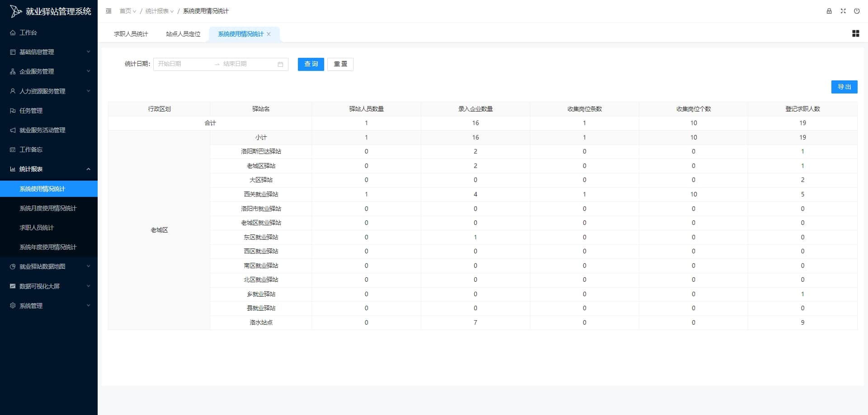Viewport: 868px width, 415px height.
Task: Expand 企业服务管理 submenu arrow
Action: (x=89, y=71)
